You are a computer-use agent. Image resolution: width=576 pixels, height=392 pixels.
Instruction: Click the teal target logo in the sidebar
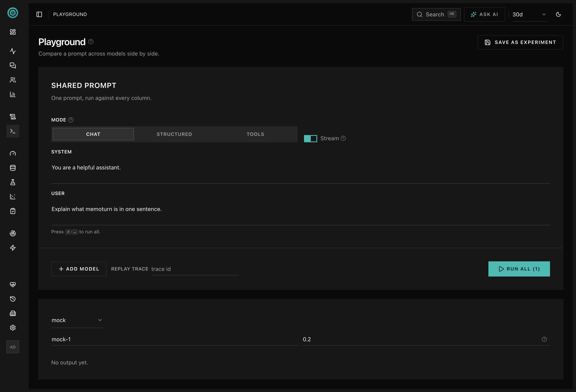[13, 13]
